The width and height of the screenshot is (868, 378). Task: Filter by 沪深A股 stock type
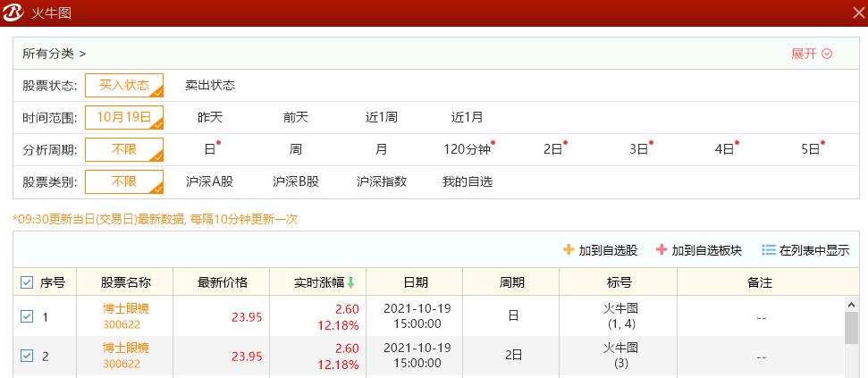[209, 181]
